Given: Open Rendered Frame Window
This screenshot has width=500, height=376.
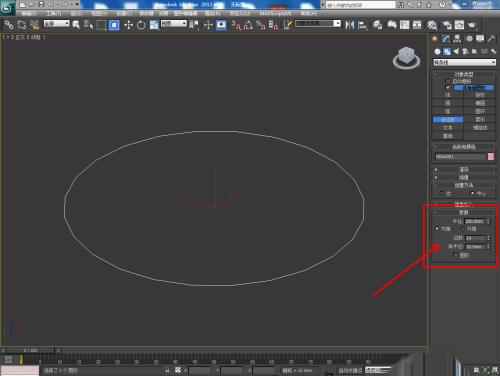Looking at the screenshot, I should point(459,25).
